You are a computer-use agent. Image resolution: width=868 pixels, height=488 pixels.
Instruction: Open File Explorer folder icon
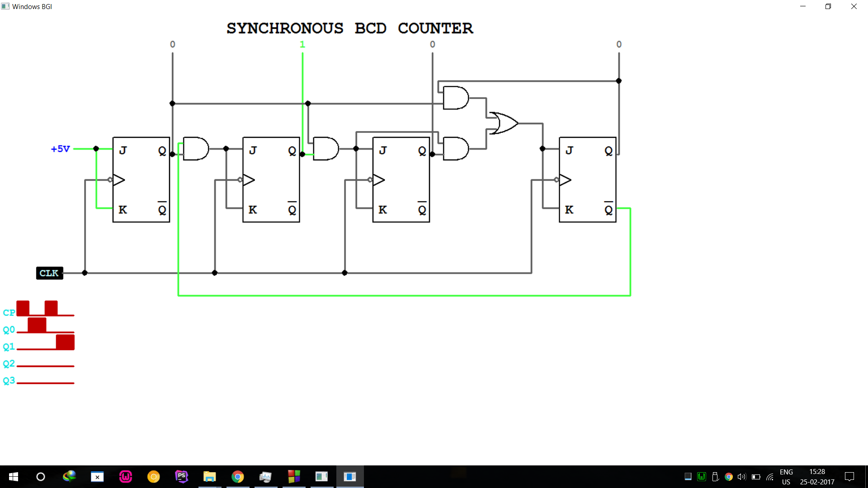coord(209,477)
